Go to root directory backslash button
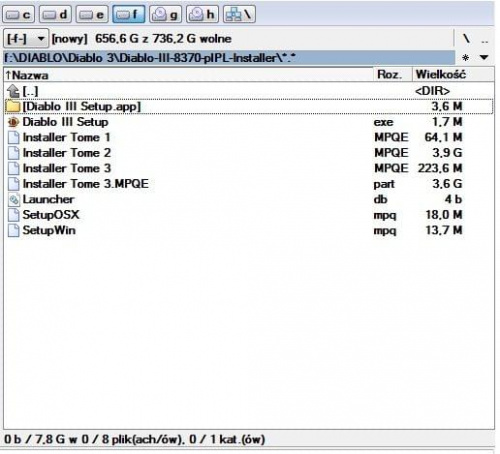This screenshot has height=454, width=500. 466,39
